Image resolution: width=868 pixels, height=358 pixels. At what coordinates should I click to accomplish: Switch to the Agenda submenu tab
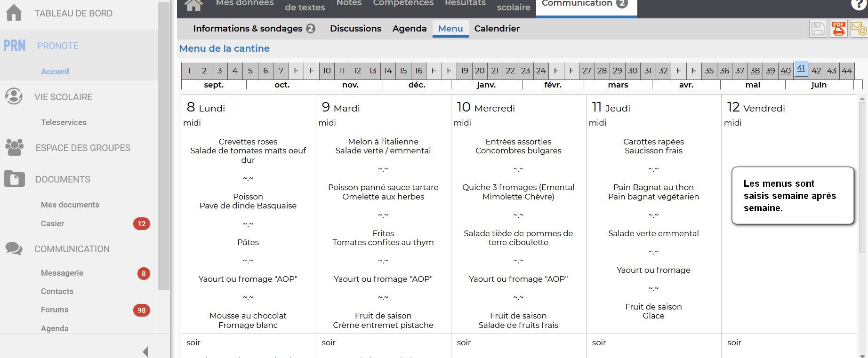pyautogui.click(x=410, y=29)
